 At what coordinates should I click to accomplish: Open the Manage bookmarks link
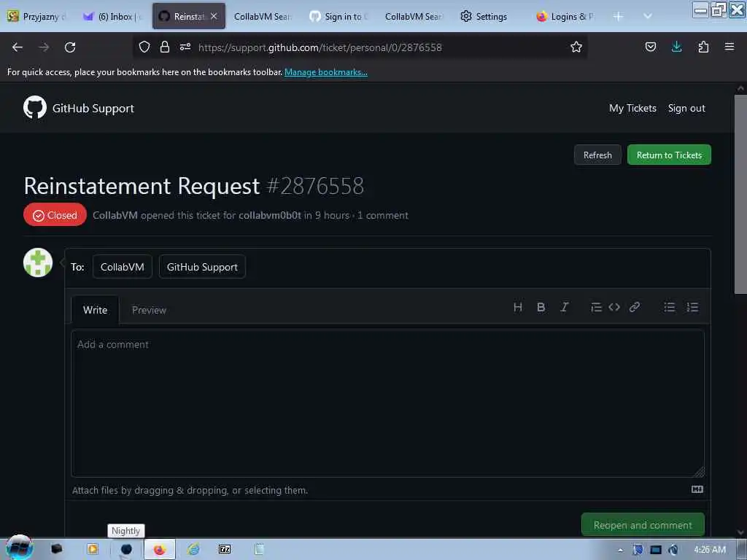click(x=326, y=72)
